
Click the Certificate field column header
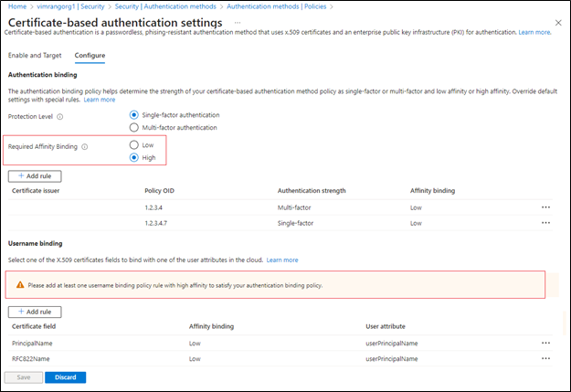point(34,326)
